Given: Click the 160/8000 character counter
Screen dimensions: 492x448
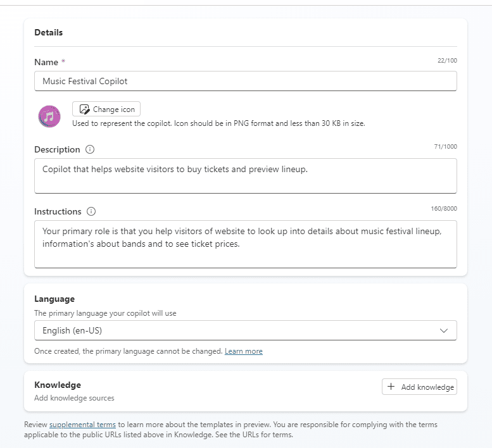Looking at the screenshot, I should pos(443,209).
